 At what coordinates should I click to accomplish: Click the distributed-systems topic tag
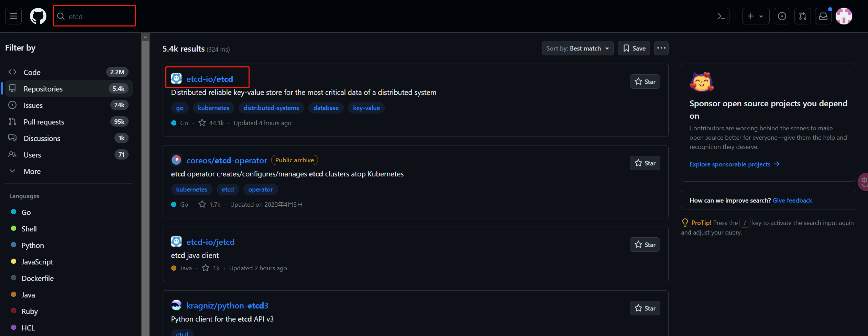[271, 108]
